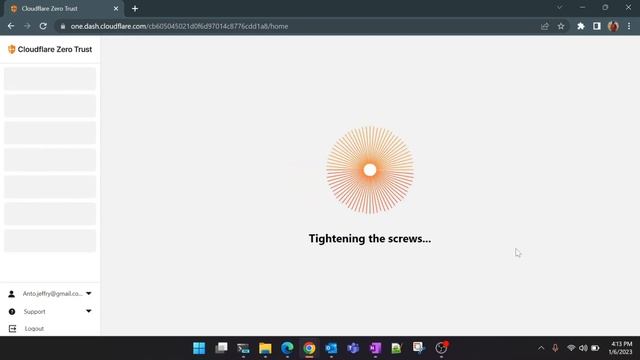Click the browser forward arrow

(27, 26)
